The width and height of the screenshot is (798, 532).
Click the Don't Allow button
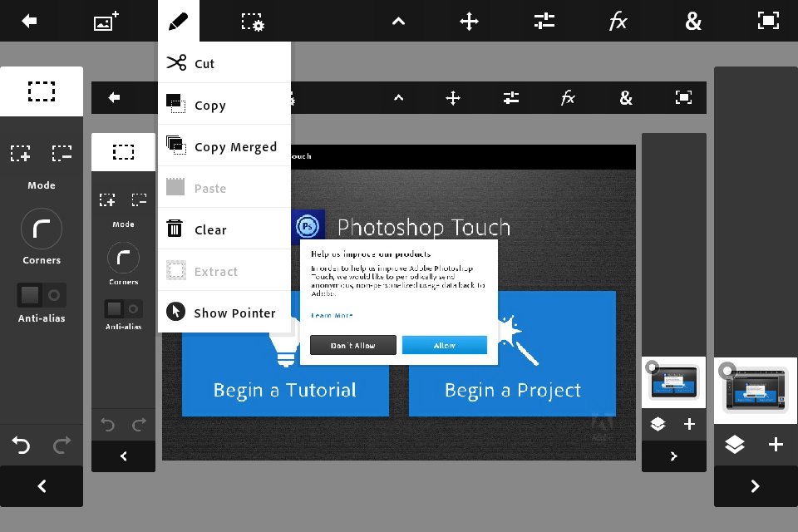352,345
